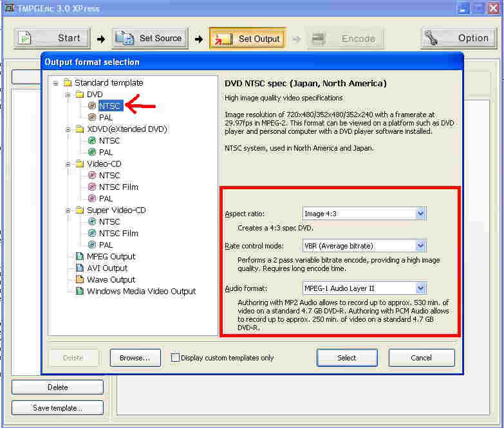Collapse the Video-CD tree node
Image resolution: width=504 pixels, height=428 pixels.
(x=68, y=164)
